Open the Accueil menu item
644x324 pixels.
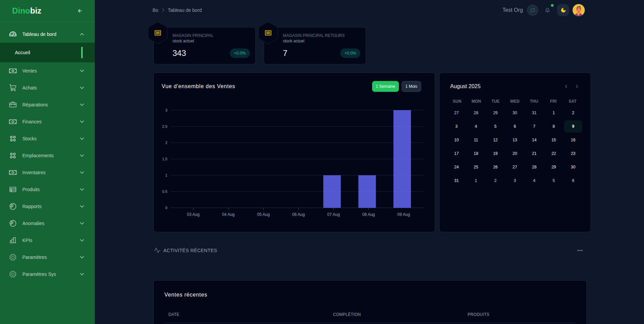click(x=22, y=53)
